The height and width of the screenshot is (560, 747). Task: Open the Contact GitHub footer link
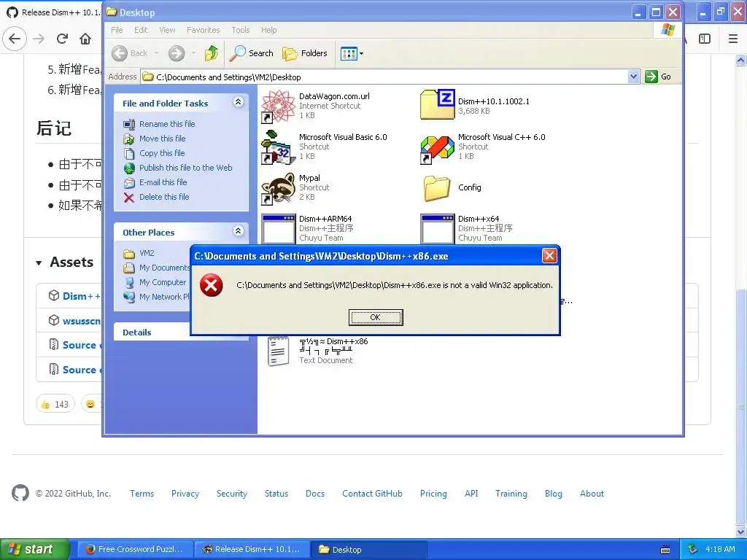pos(373,494)
